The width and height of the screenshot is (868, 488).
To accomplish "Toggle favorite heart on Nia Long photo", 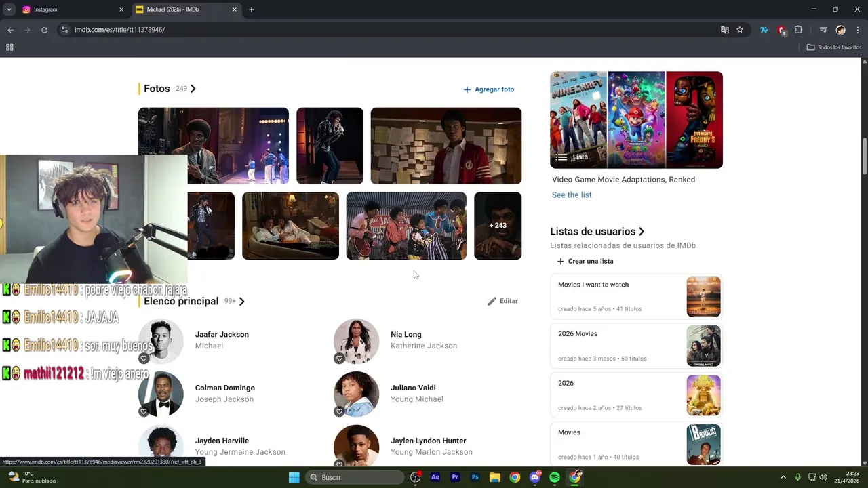I will 339,359.
